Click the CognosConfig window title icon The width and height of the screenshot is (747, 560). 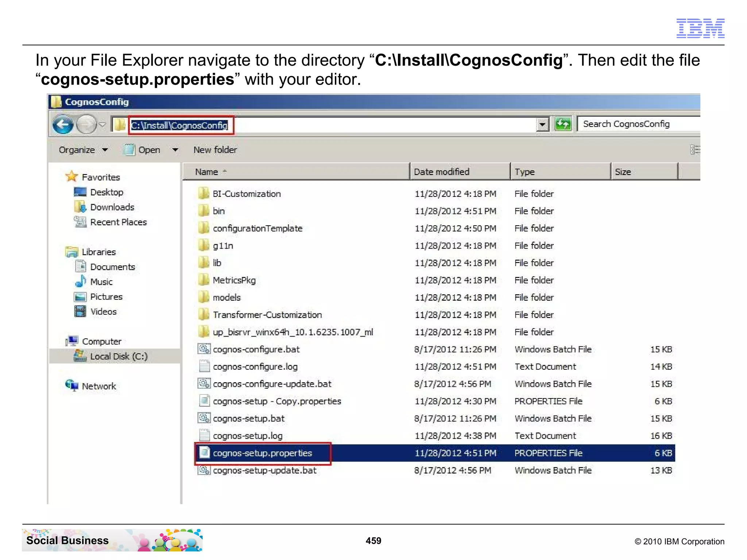pos(56,102)
